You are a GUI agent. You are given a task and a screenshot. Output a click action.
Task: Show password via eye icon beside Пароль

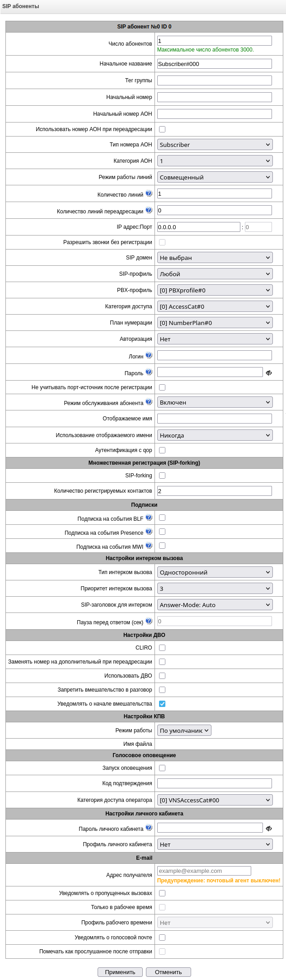pyautogui.click(x=269, y=373)
